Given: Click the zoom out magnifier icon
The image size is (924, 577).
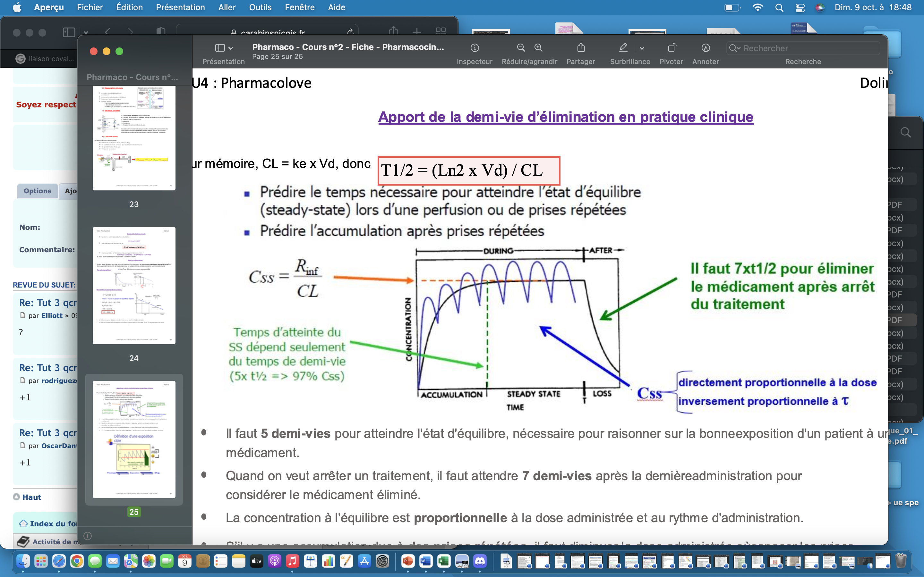Looking at the screenshot, I should [521, 48].
